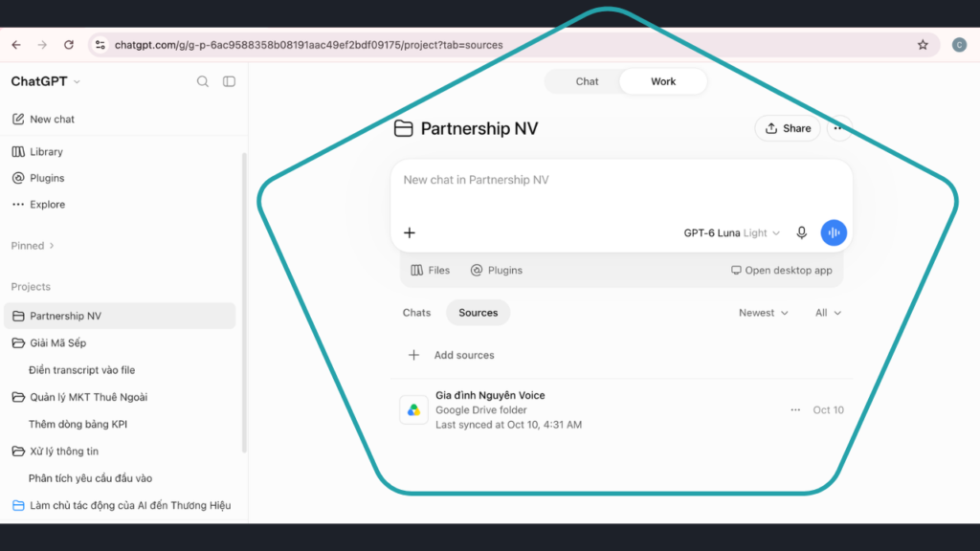Open the project more options menu
The width and height of the screenshot is (980, 551).
point(838,129)
